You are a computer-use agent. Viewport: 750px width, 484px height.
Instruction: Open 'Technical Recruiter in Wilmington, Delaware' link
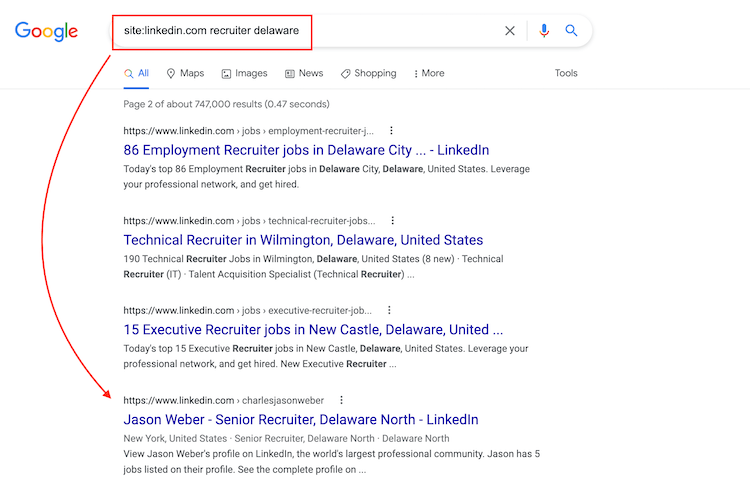pyautogui.click(x=303, y=240)
